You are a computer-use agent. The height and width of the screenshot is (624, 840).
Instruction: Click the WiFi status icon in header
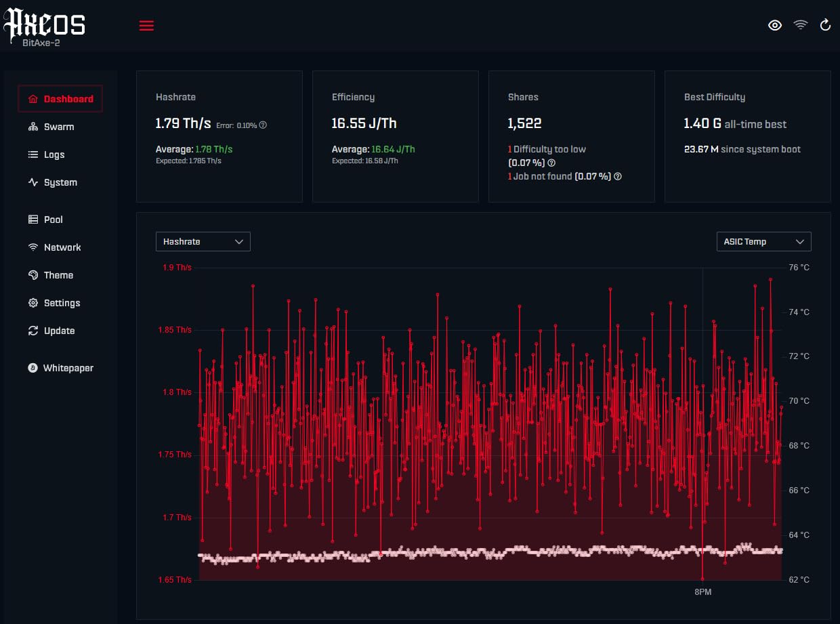coord(801,25)
